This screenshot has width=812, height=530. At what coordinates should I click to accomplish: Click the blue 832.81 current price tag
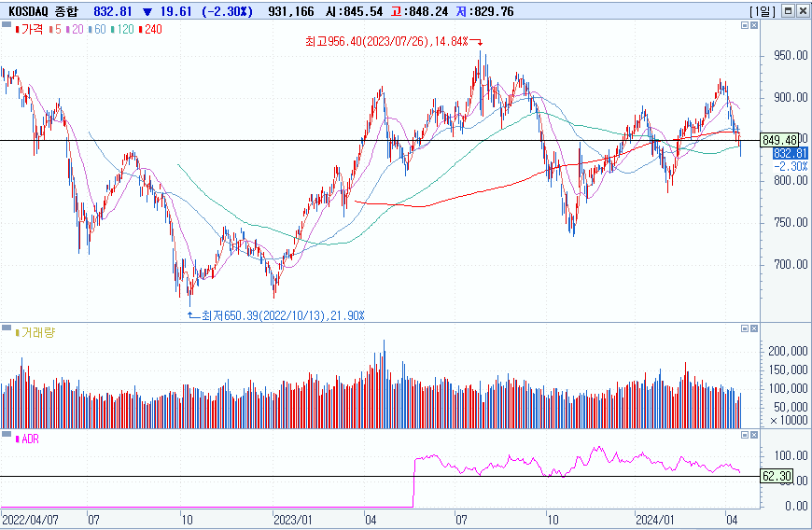click(790, 153)
